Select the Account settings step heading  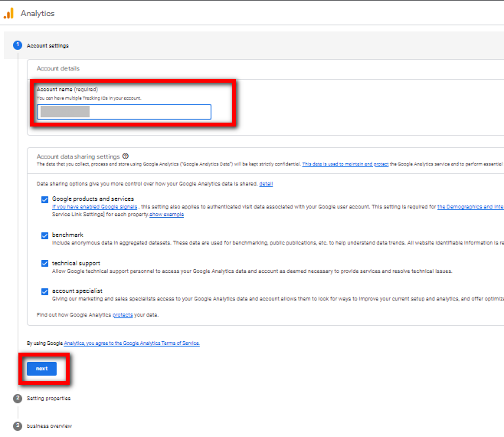[x=47, y=46]
